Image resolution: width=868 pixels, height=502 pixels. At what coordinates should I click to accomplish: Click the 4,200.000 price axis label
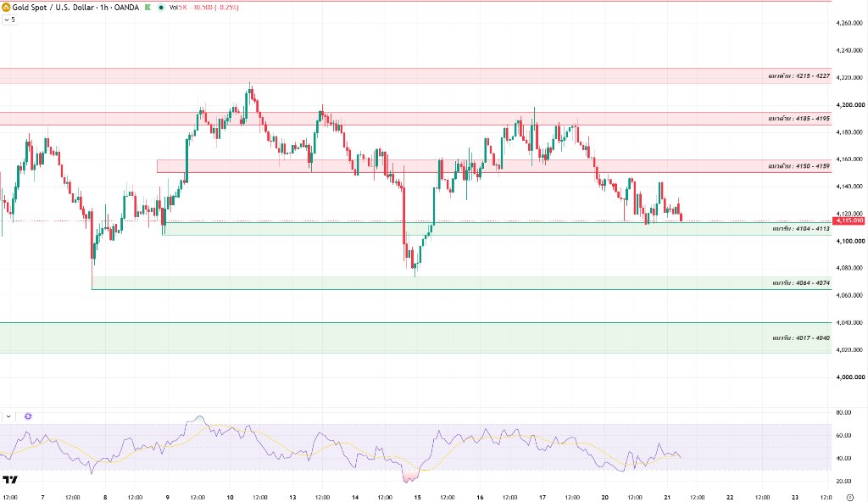850,104
